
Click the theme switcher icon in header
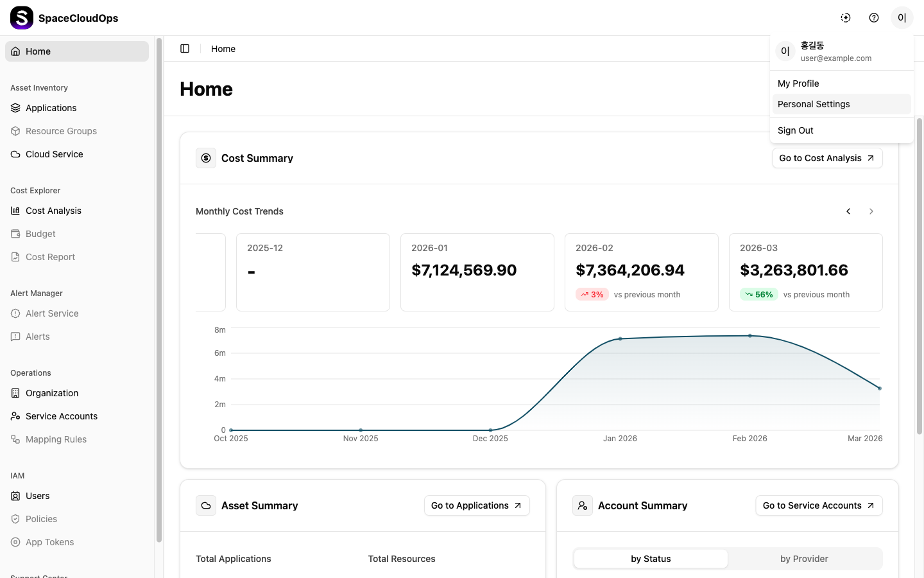[x=846, y=18]
